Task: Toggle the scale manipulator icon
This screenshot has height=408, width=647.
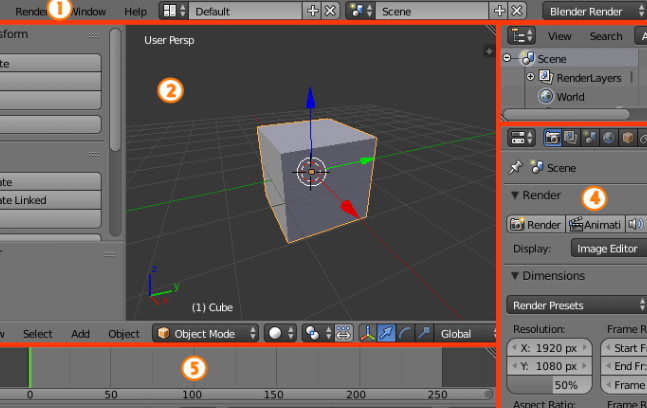Action: 424,333
